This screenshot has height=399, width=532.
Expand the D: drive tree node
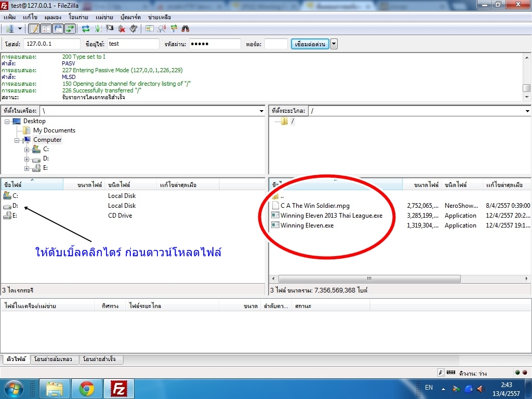click(x=26, y=159)
